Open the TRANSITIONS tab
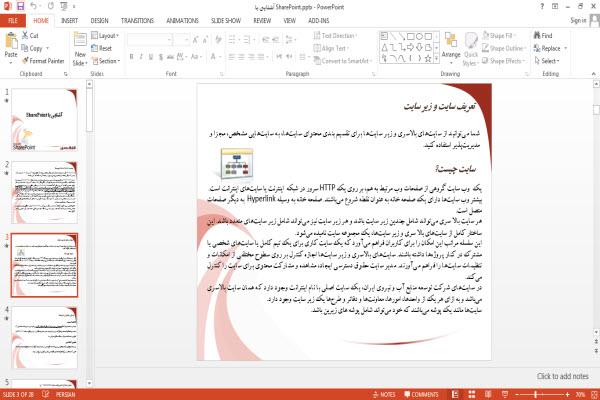600x400 pixels. [137, 21]
